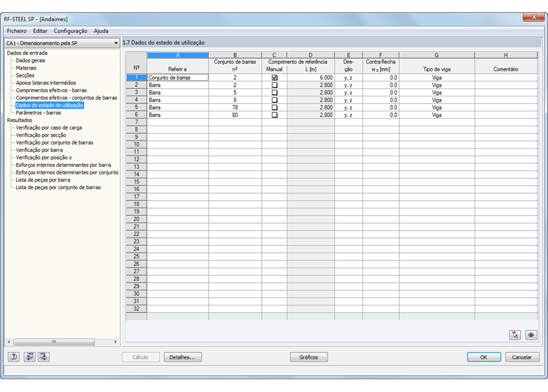Toggle the eye view mode icon
The height and width of the screenshot is (392, 548).
(x=531, y=335)
